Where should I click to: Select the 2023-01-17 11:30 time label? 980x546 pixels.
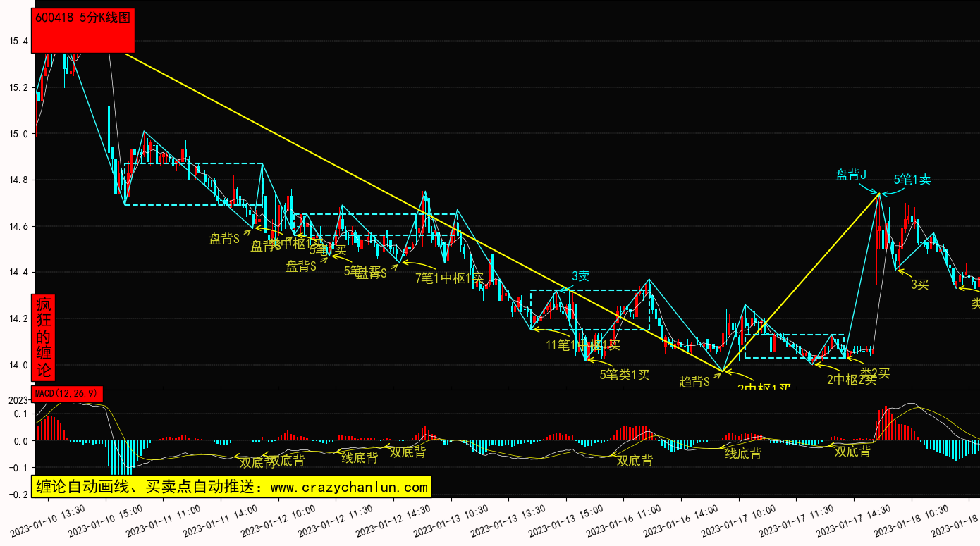tap(797, 520)
